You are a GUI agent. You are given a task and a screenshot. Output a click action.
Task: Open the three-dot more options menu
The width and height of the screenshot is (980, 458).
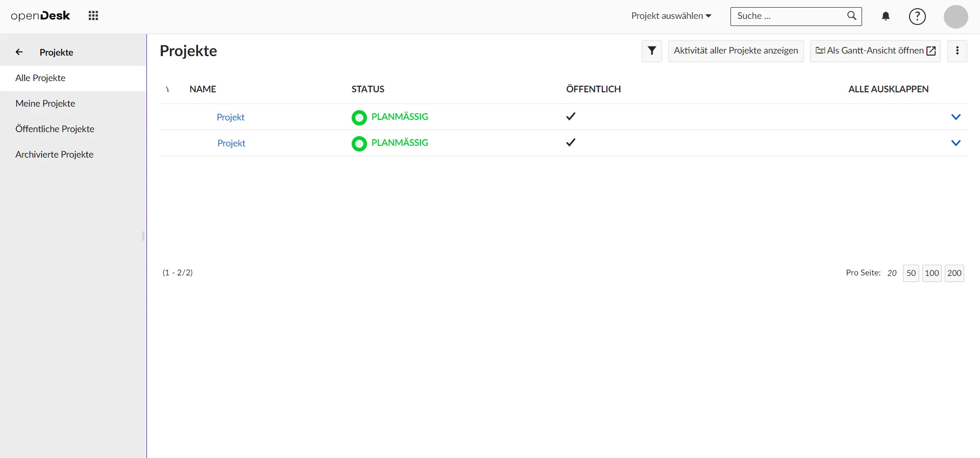[x=957, y=51]
